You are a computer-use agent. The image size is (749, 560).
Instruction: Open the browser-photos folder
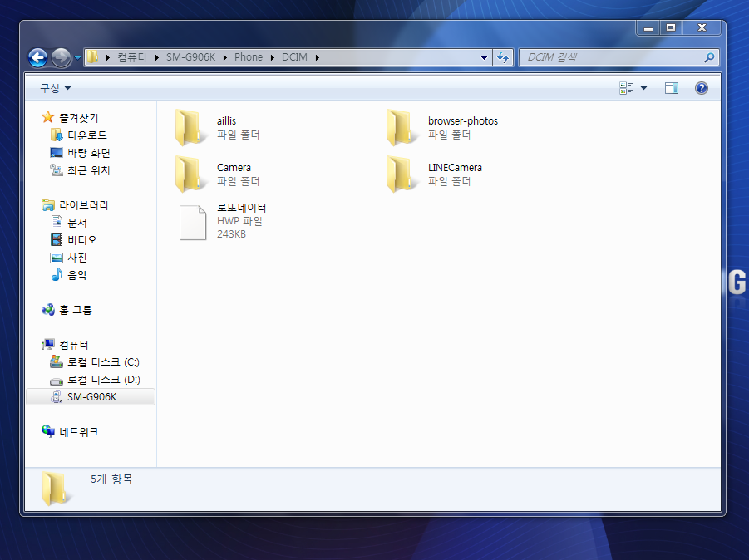pyautogui.click(x=462, y=121)
